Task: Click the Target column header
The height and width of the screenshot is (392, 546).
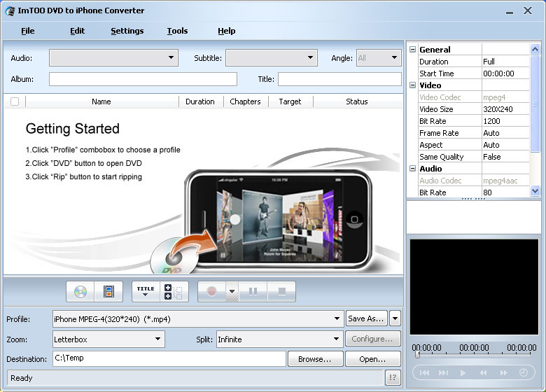Action: (x=290, y=101)
